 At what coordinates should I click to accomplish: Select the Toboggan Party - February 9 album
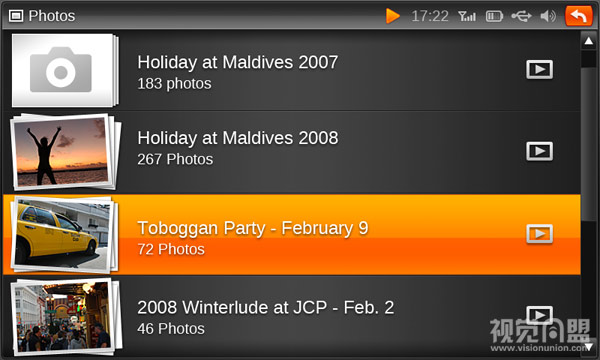pyautogui.click(x=292, y=235)
